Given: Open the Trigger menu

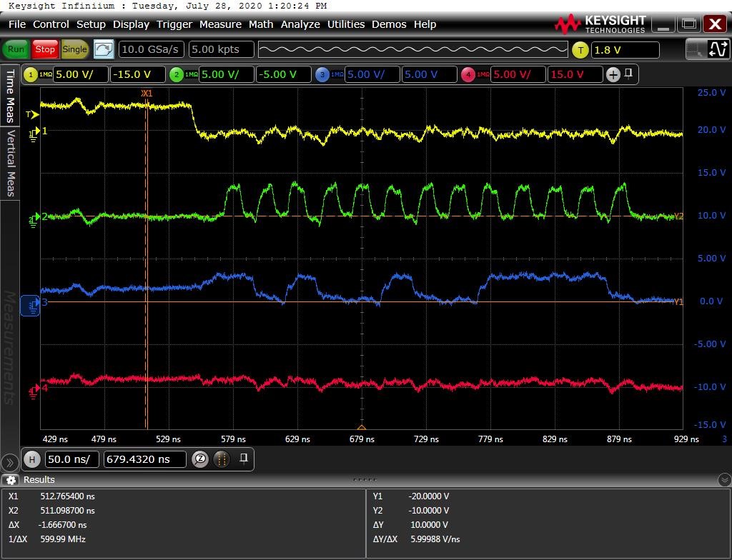Looking at the screenshot, I should pyautogui.click(x=174, y=24).
